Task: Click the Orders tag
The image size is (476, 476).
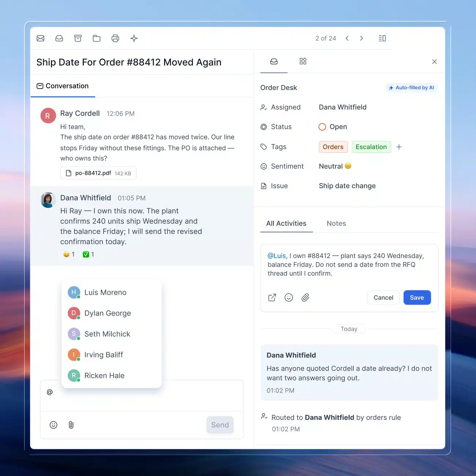Action: (333, 147)
